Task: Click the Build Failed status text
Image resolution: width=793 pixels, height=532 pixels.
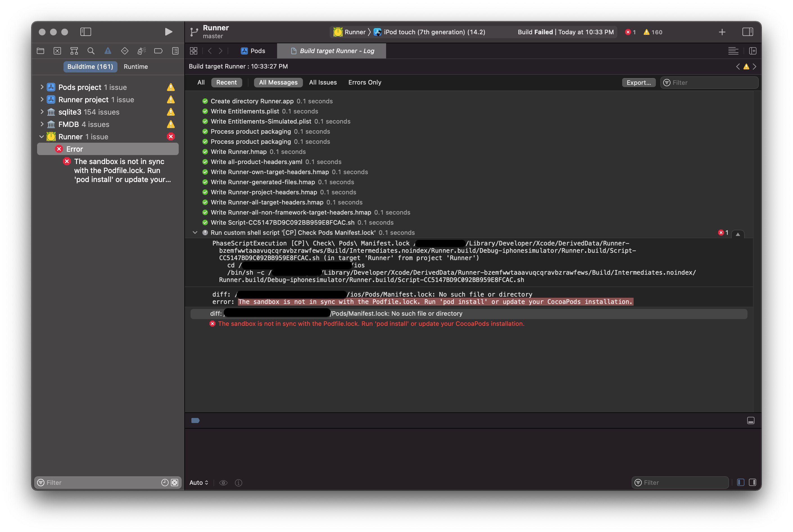Action: (x=535, y=32)
